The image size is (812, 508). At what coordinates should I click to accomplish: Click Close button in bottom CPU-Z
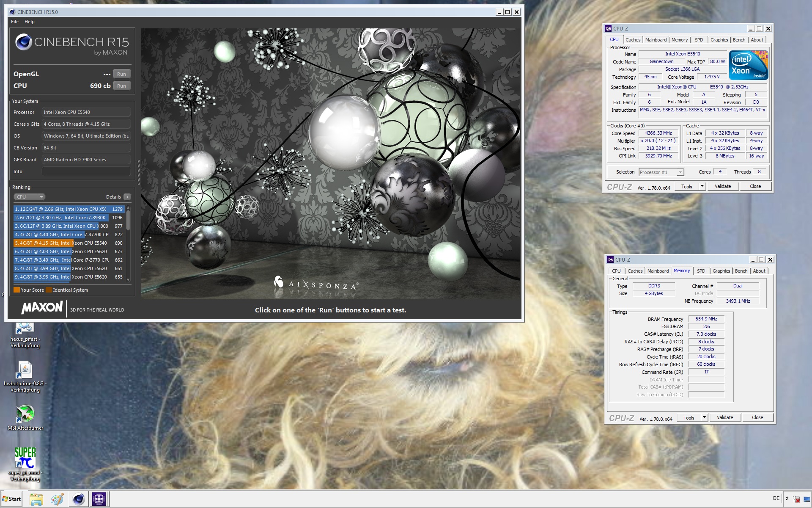pos(757,418)
